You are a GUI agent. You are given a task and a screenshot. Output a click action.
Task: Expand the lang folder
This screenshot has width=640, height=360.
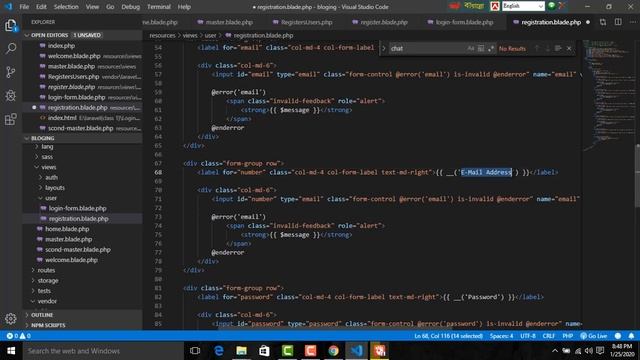coord(47,147)
